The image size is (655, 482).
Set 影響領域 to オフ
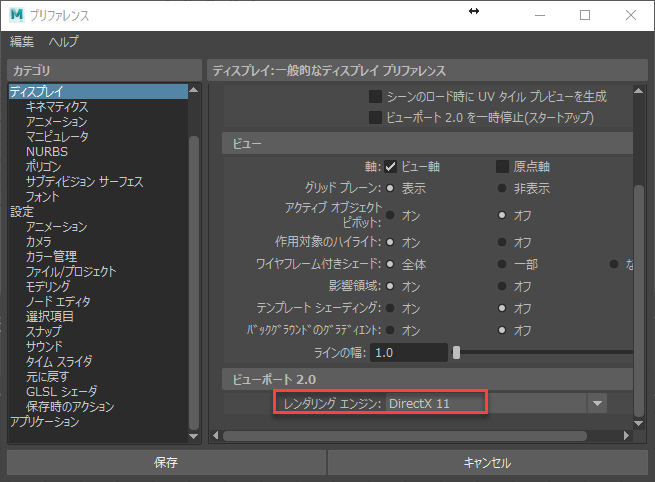(502, 287)
